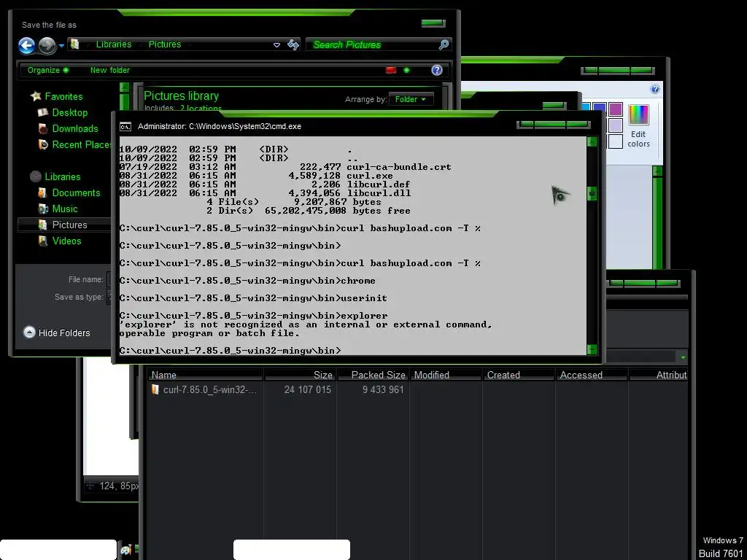This screenshot has width=747, height=560.
Task: Open Recent Places
Action: [81, 144]
